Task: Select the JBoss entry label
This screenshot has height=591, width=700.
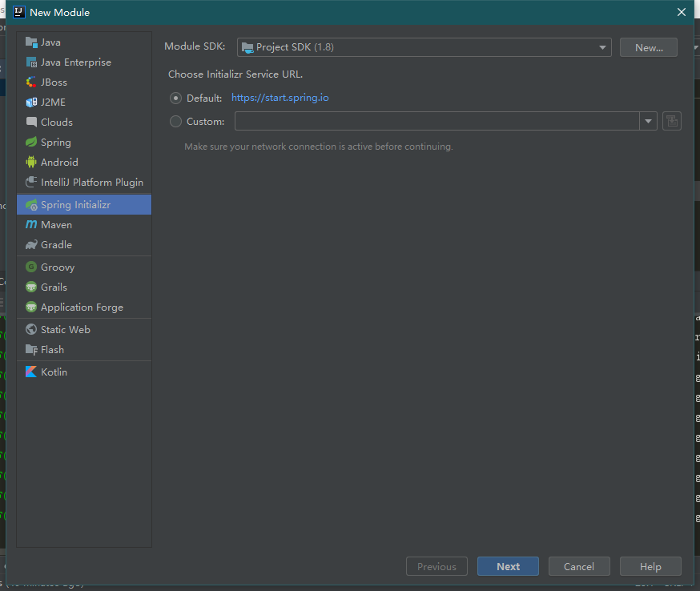Action: tap(54, 82)
